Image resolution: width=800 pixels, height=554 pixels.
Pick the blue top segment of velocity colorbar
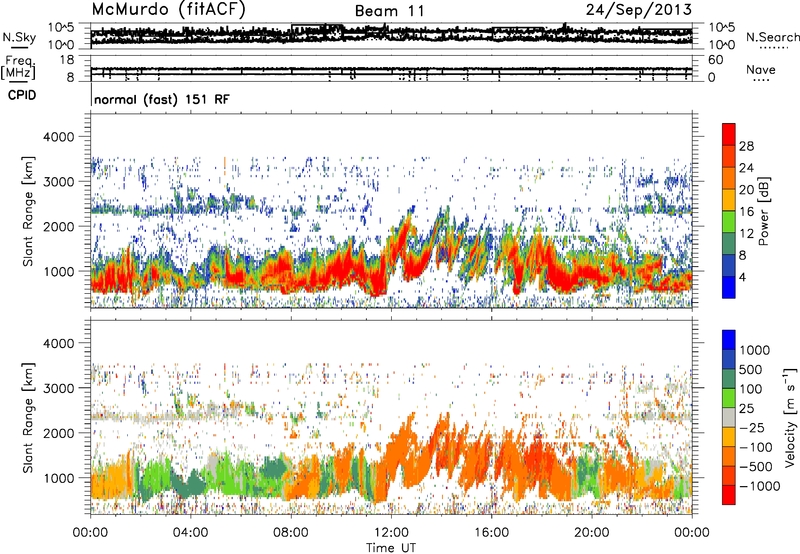pyautogui.click(x=729, y=340)
